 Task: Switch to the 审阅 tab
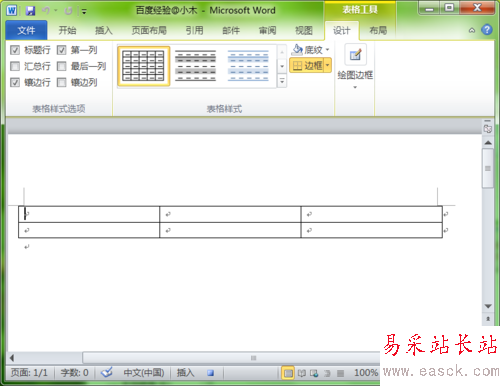pos(267,30)
